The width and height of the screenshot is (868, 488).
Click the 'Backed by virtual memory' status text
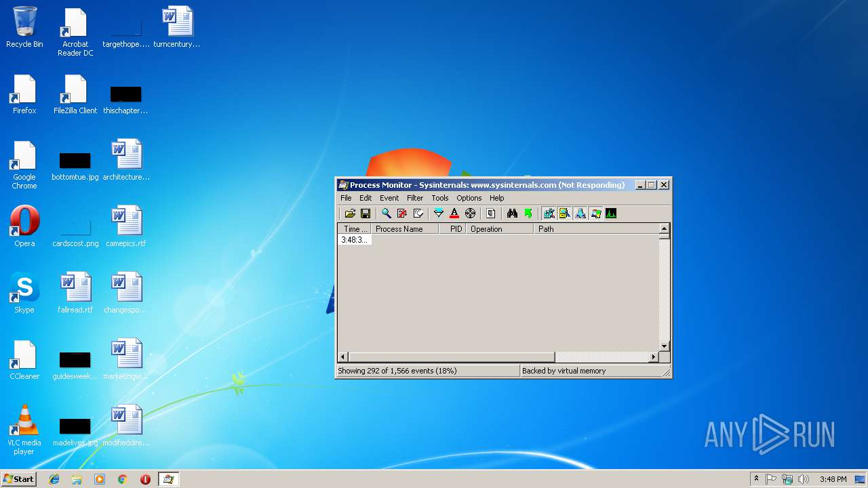point(564,371)
